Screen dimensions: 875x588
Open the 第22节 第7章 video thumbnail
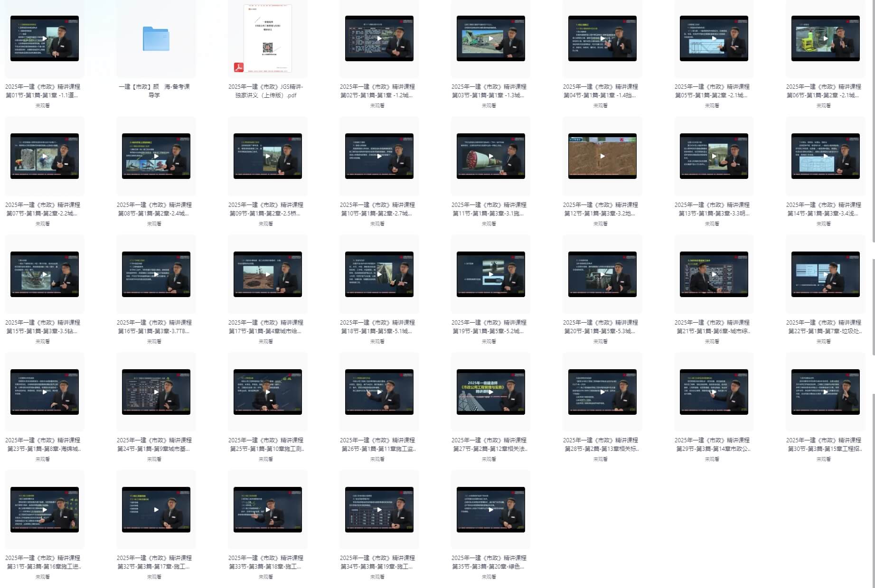coord(825,274)
